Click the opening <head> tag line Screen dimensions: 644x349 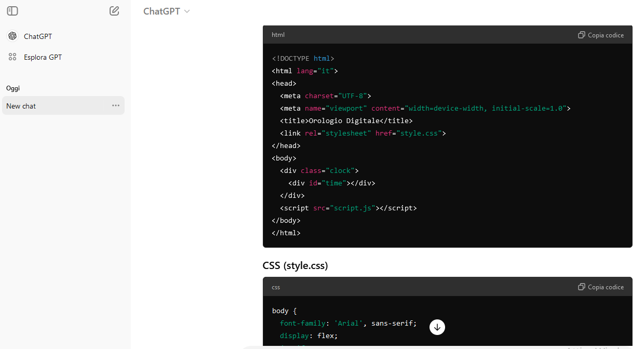(284, 83)
